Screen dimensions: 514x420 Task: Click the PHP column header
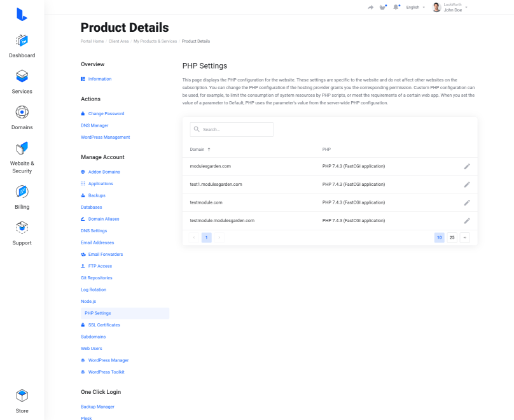pyautogui.click(x=326, y=150)
